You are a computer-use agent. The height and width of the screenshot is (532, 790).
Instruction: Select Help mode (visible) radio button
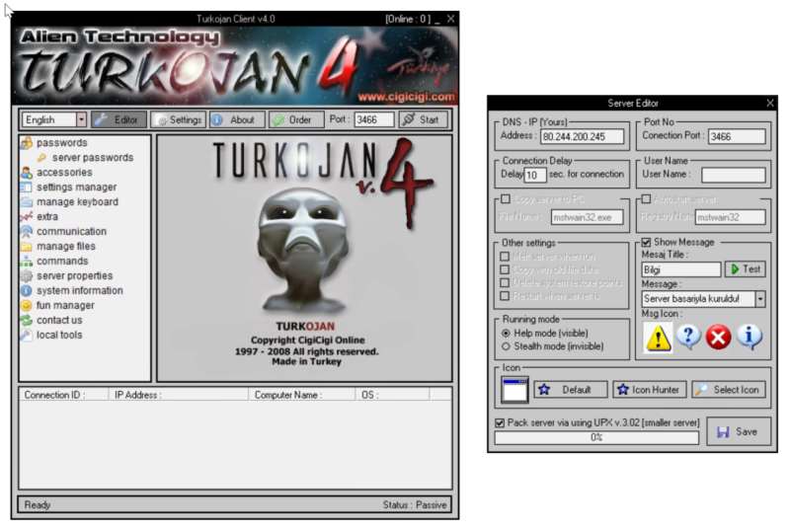pyautogui.click(x=506, y=334)
